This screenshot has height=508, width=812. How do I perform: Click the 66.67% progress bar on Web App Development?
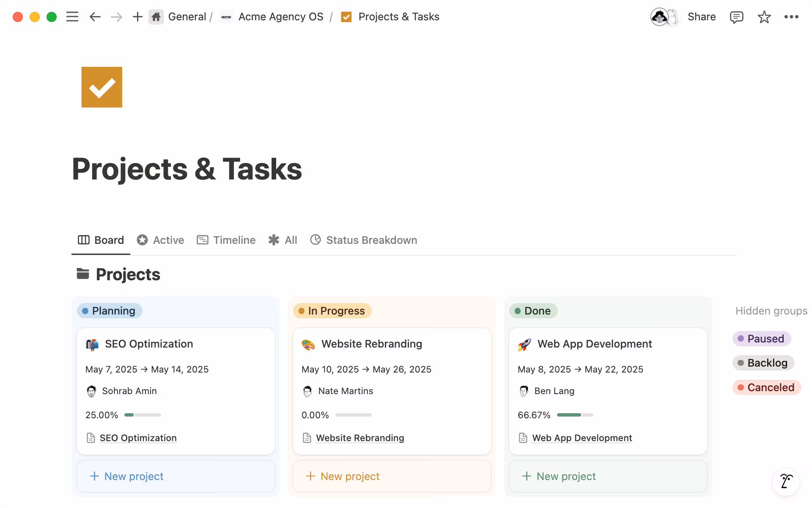(575, 415)
